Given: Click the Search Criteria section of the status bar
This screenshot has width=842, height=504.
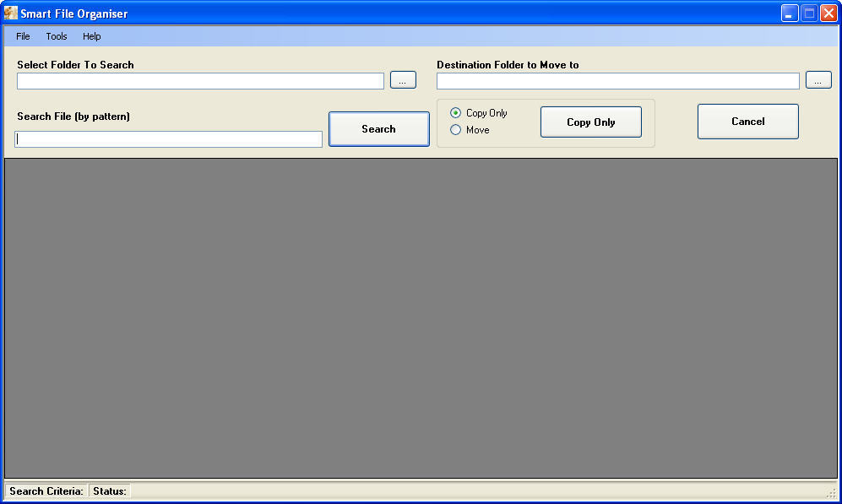Looking at the screenshot, I should (46, 490).
